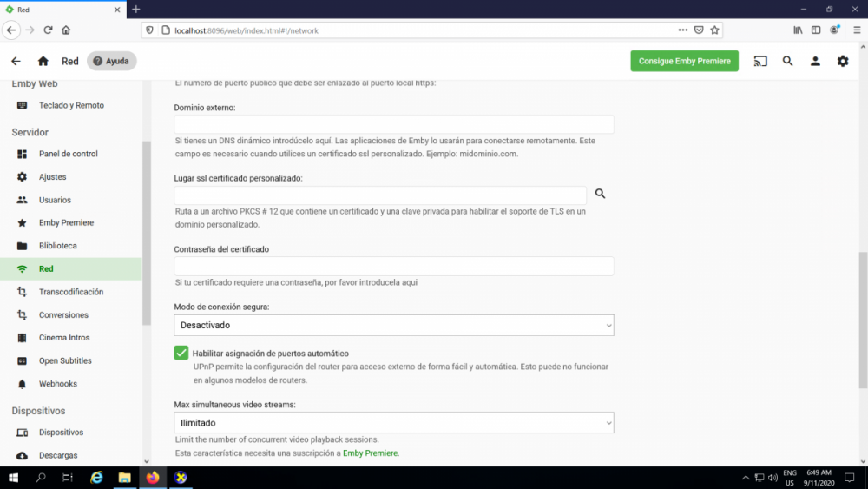Open the Ayuda help button
Screen dimensions: 868x489
pos(111,61)
